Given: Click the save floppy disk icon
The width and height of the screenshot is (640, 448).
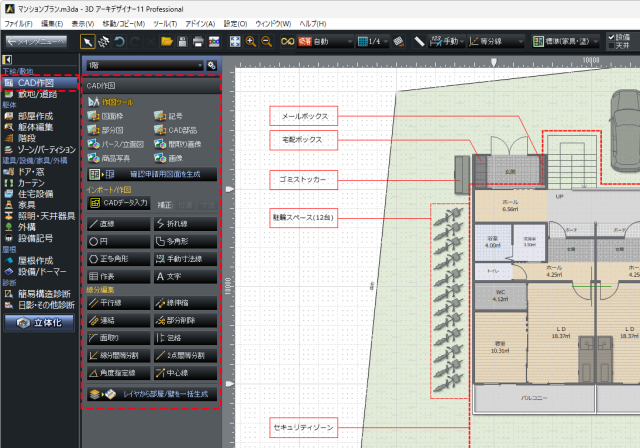Looking at the screenshot, I should coord(182,42).
